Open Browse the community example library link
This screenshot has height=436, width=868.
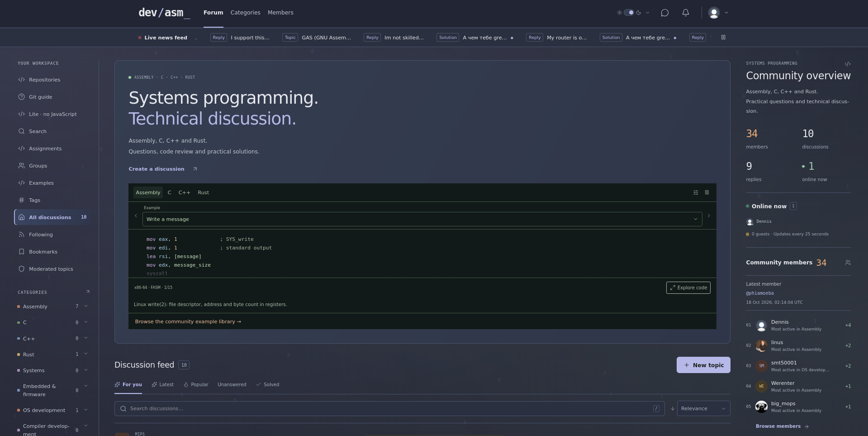pyautogui.click(x=188, y=321)
